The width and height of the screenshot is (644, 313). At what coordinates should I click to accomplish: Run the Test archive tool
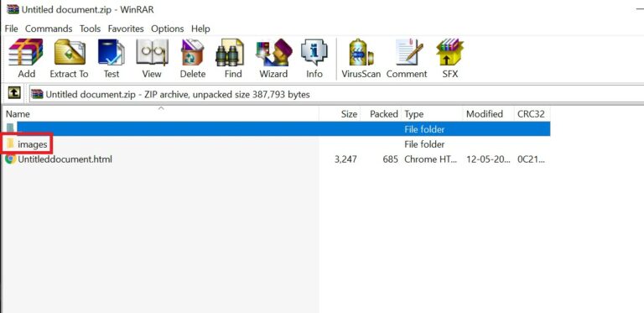click(x=111, y=59)
